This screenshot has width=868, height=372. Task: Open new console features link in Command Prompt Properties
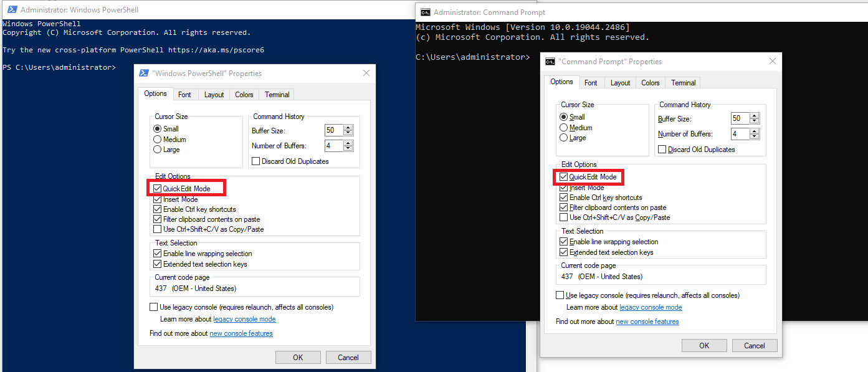(x=647, y=322)
